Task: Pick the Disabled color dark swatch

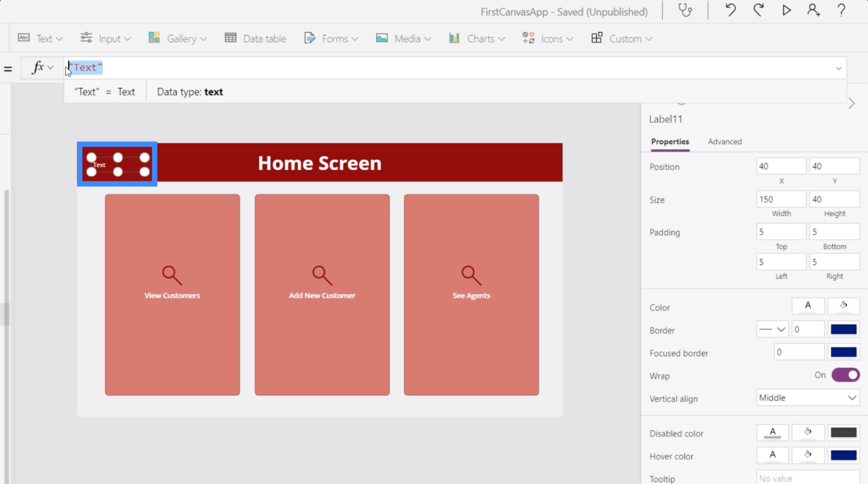Action: [x=844, y=432]
